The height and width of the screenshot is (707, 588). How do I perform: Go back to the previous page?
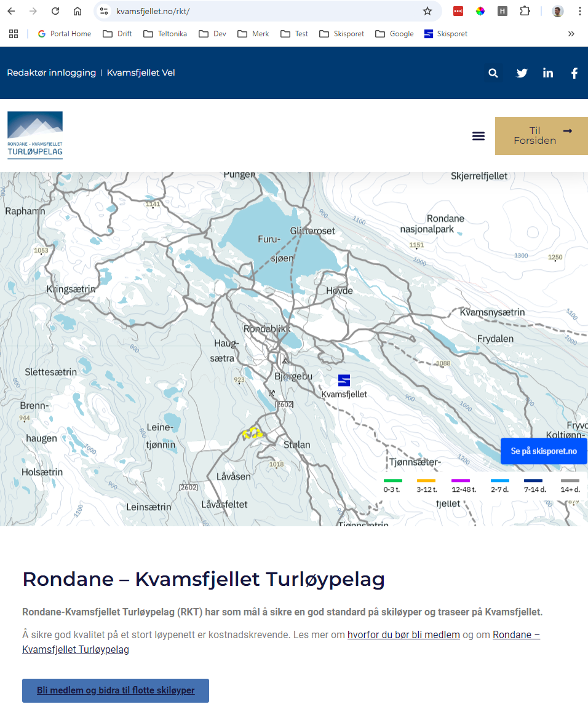11,11
